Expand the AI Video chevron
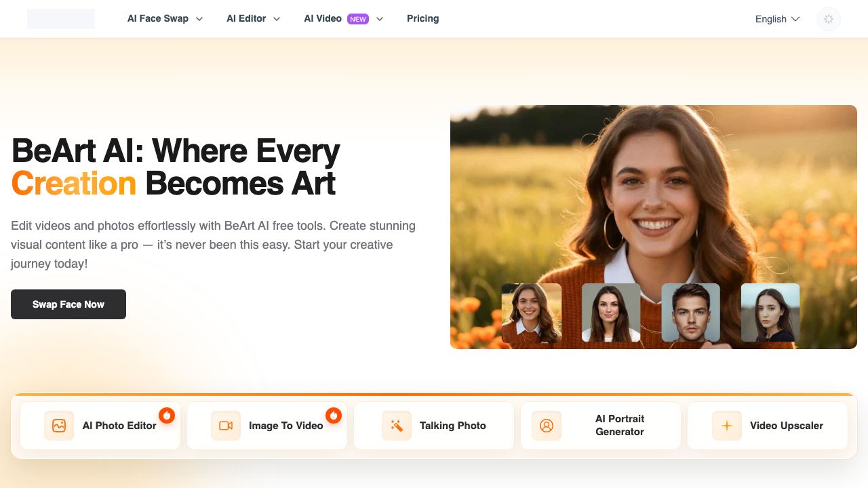 click(x=380, y=19)
